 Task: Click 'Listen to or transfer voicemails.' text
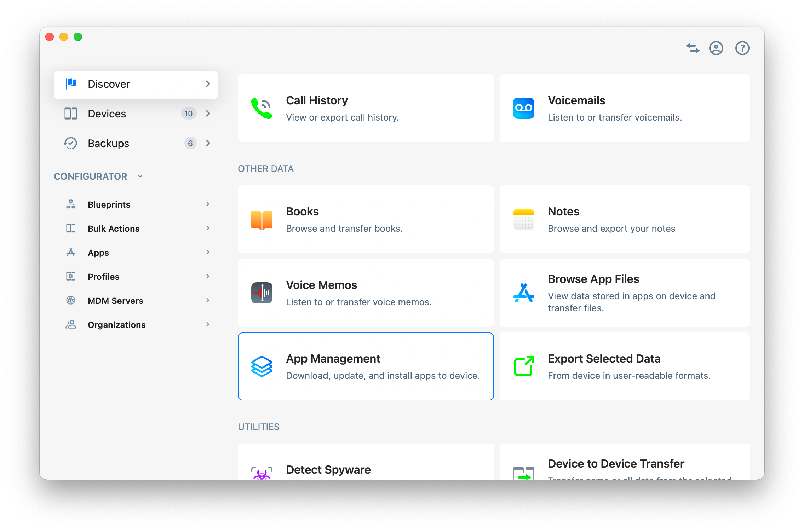pyautogui.click(x=615, y=117)
